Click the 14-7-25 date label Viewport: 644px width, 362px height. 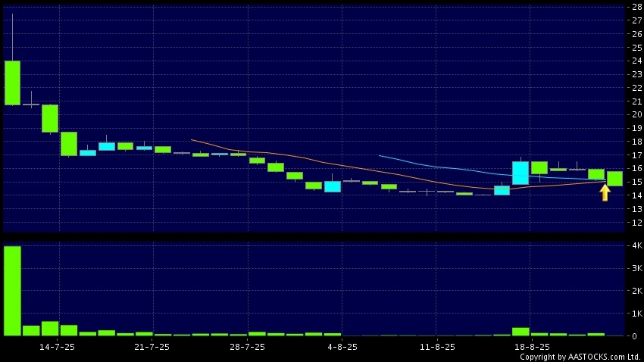57,347
